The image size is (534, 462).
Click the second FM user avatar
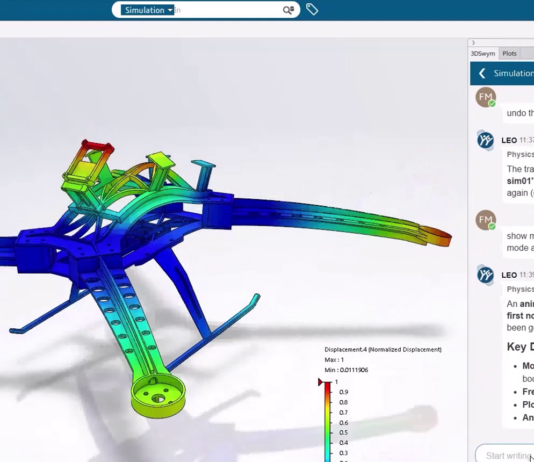click(x=486, y=220)
